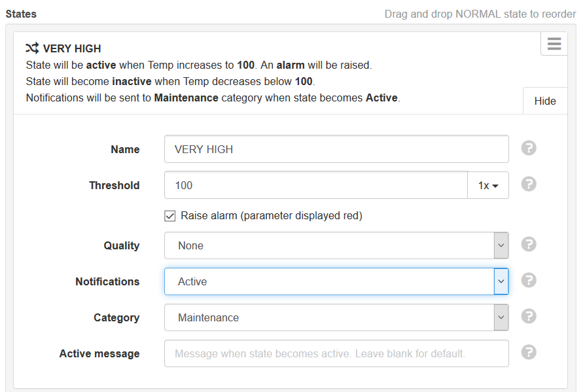The image size is (583, 392).
Task: Open help icon for Notifications field
Action: (528, 281)
